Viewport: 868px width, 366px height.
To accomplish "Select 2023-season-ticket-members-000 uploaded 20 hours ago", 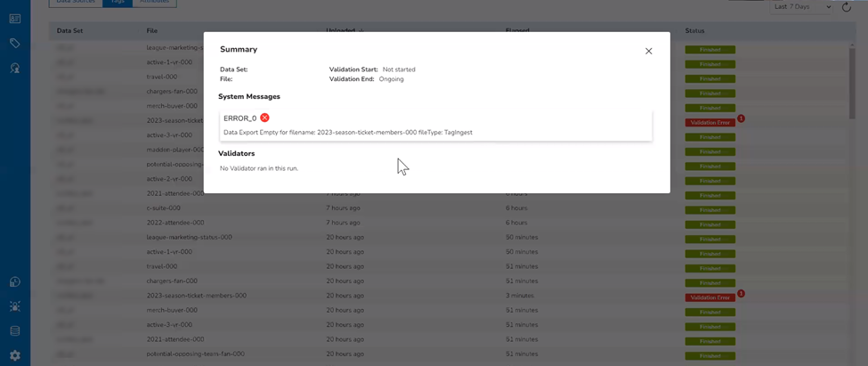I will (x=196, y=296).
